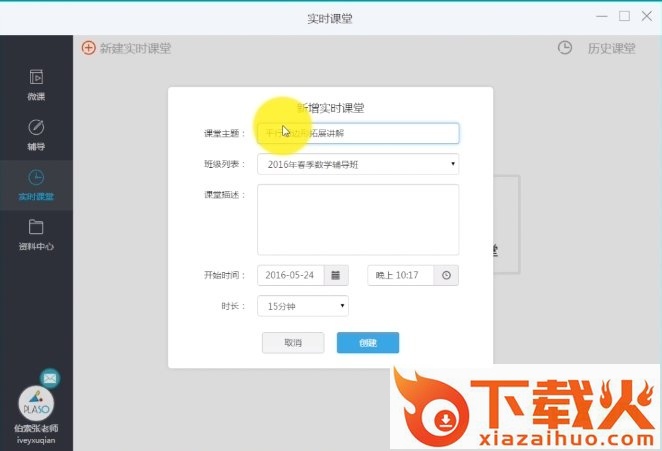662x451 pixels.
Task: Click the 新建实时课堂 text link
Action: click(x=135, y=48)
